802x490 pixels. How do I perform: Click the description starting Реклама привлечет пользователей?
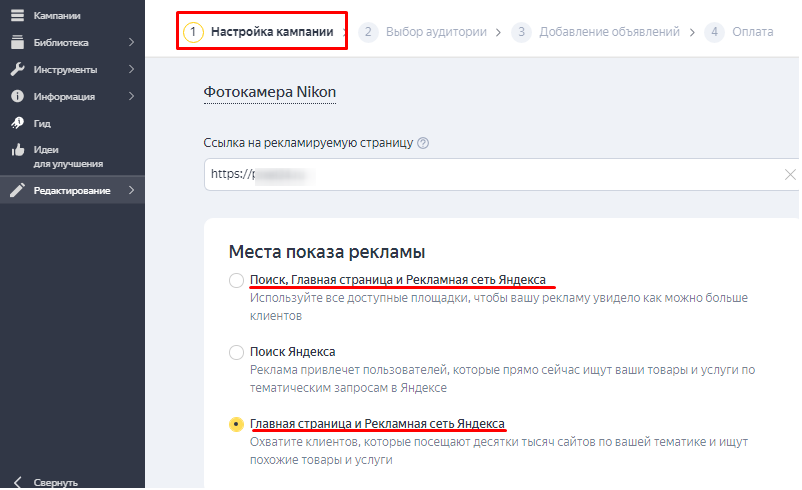(x=502, y=378)
